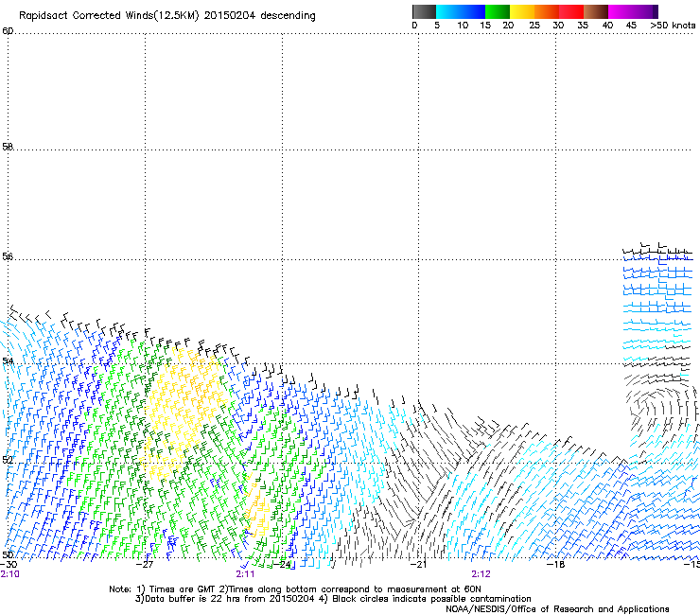Pick the red 30-35 knots color band
The width and height of the screenshot is (700, 615).
pos(571,11)
